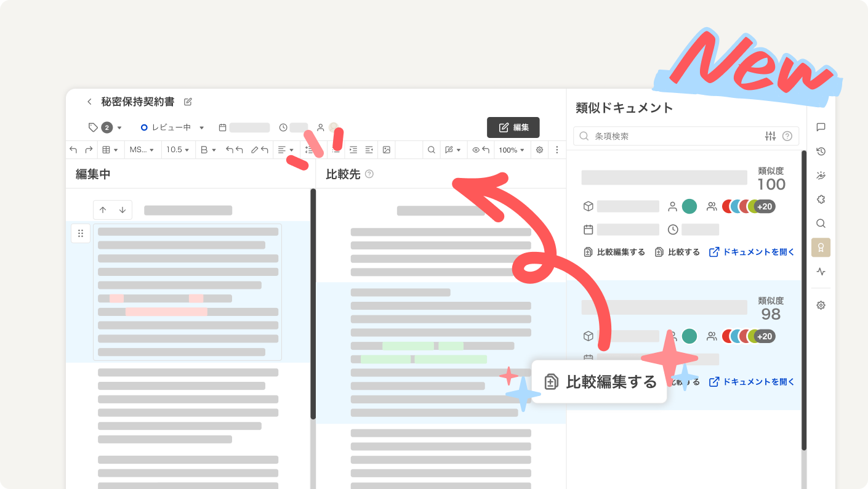
Task: Open in-document search with the magnifier icon
Action: pyautogui.click(x=431, y=149)
